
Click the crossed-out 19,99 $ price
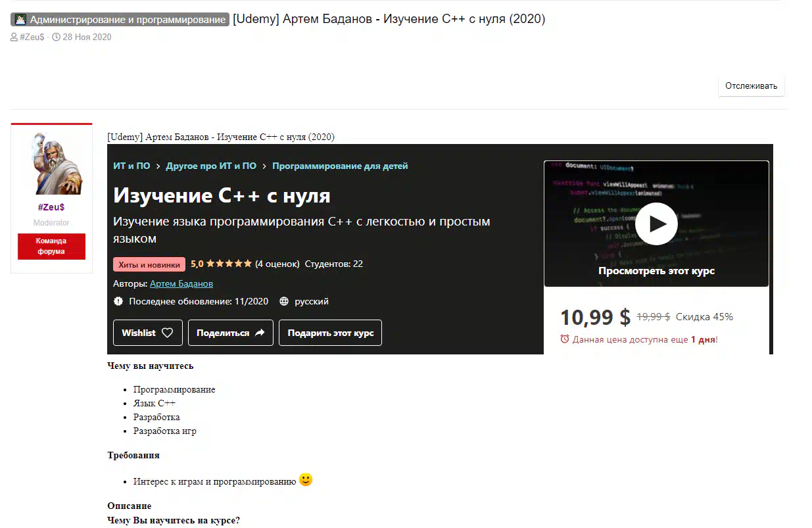click(654, 317)
